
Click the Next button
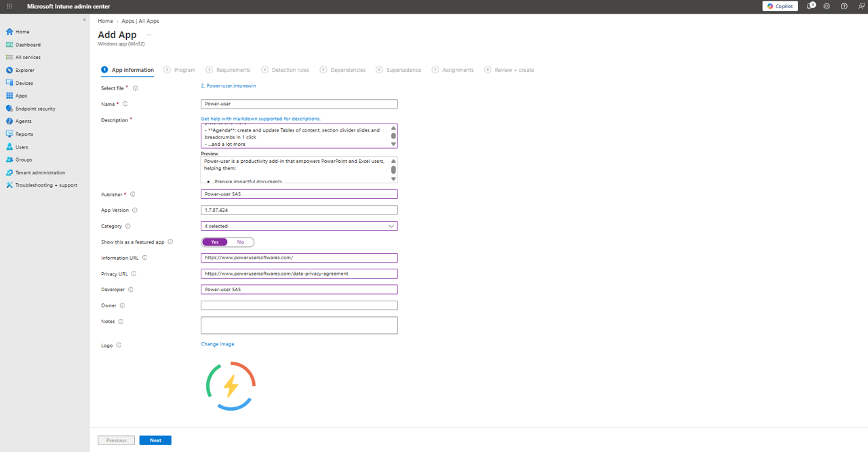pyautogui.click(x=155, y=440)
